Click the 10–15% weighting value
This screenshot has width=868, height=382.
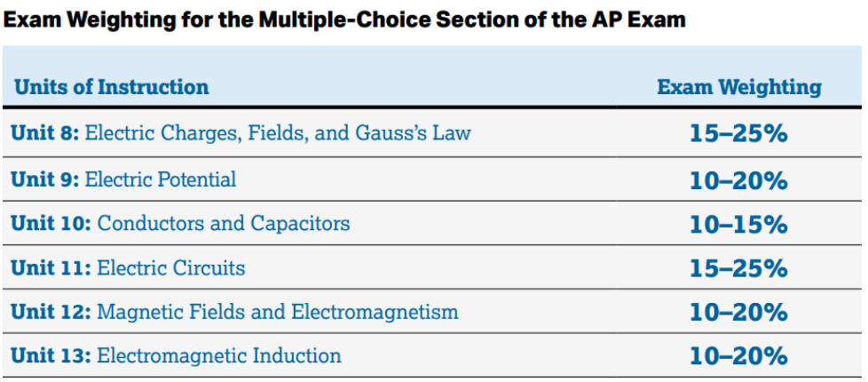[738, 224]
